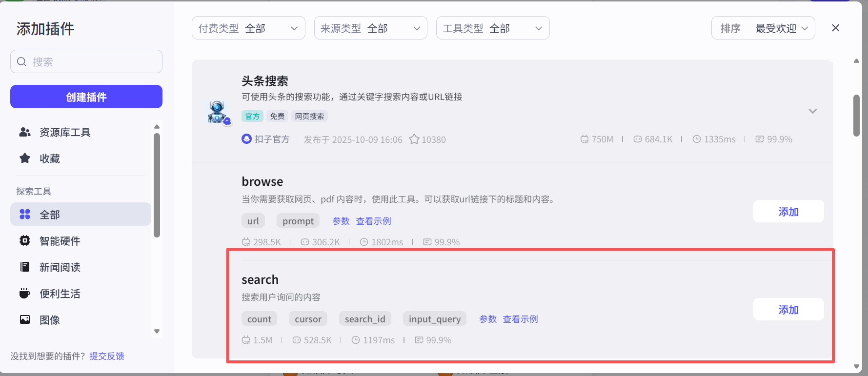Open 查看示例 link for search tool
Image resolution: width=868 pixels, height=376 pixels.
[x=521, y=319]
